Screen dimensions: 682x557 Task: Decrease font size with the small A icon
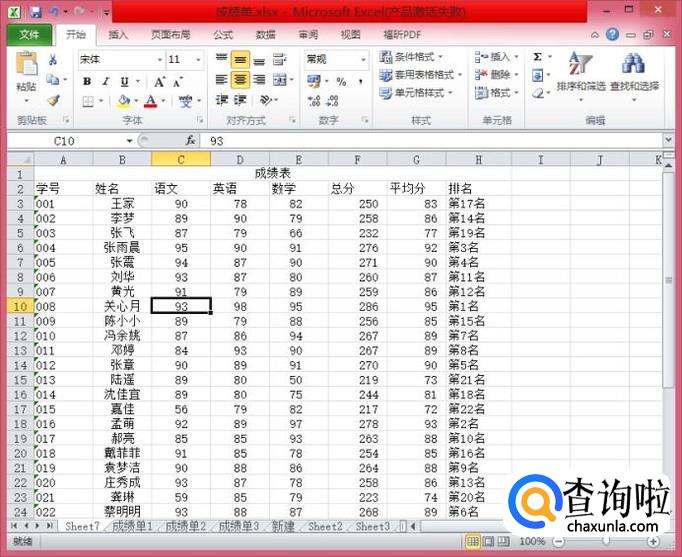tap(177, 81)
